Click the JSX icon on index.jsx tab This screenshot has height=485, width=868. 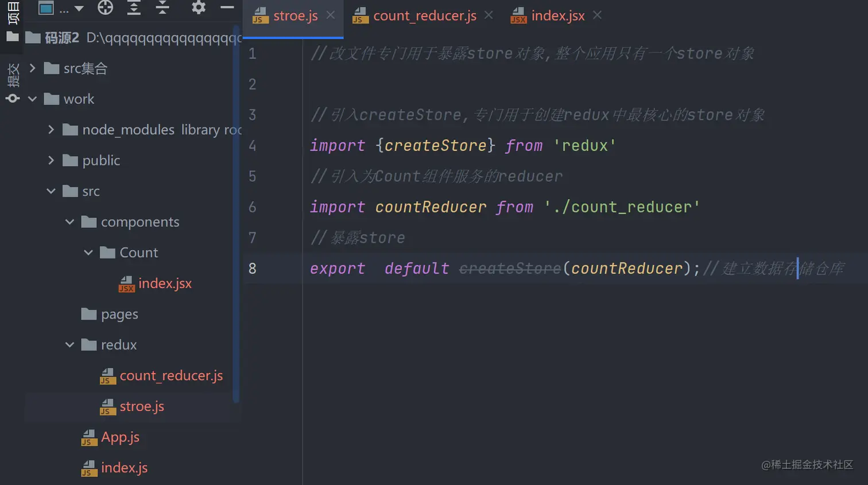518,15
